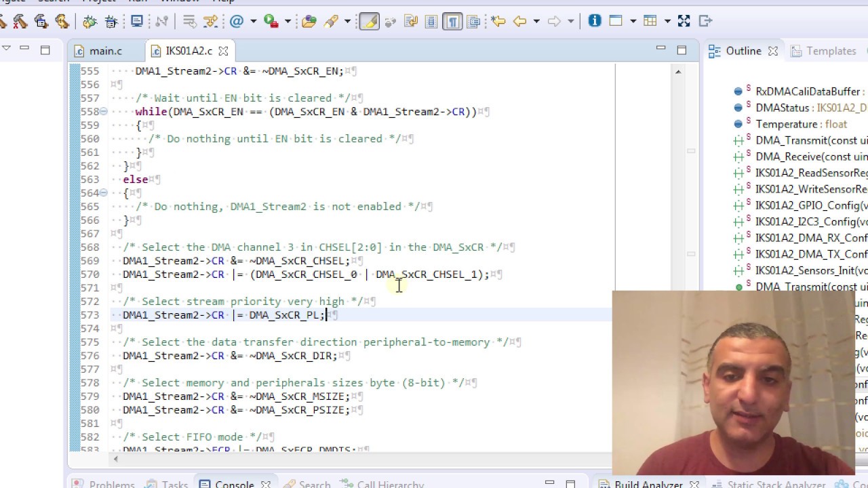
Task: Select Temperature : float in the Outline
Action: coord(790,124)
